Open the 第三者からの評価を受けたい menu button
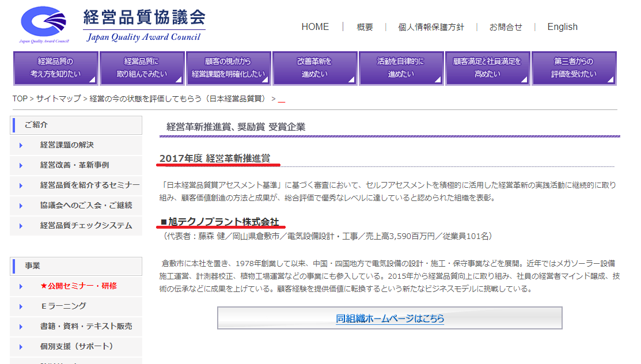 574,68
